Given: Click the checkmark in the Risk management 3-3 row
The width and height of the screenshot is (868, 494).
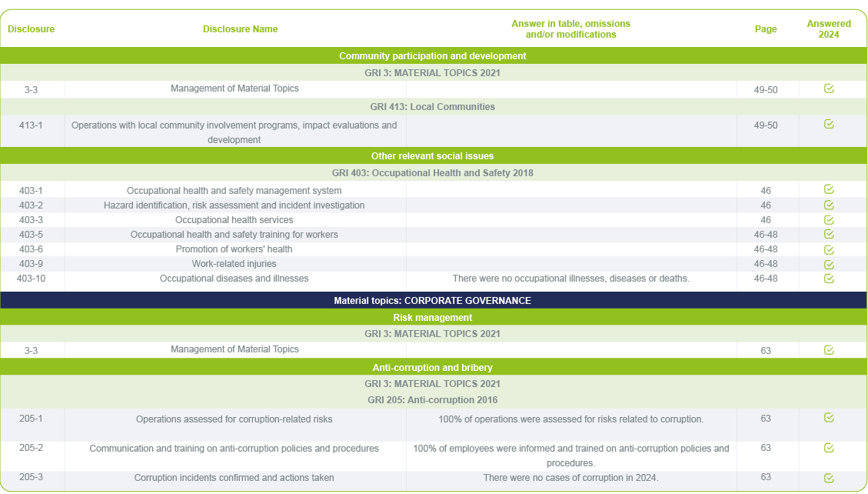Looking at the screenshot, I should tap(829, 349).
